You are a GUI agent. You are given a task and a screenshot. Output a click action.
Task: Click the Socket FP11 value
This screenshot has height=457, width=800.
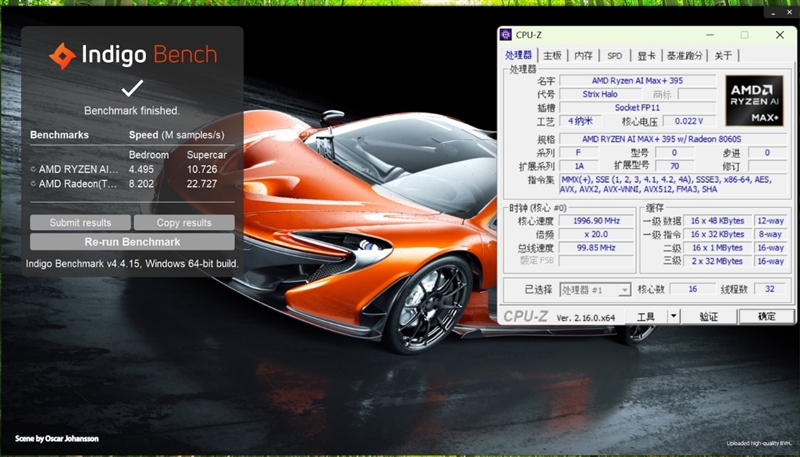[x=638, y=108]
